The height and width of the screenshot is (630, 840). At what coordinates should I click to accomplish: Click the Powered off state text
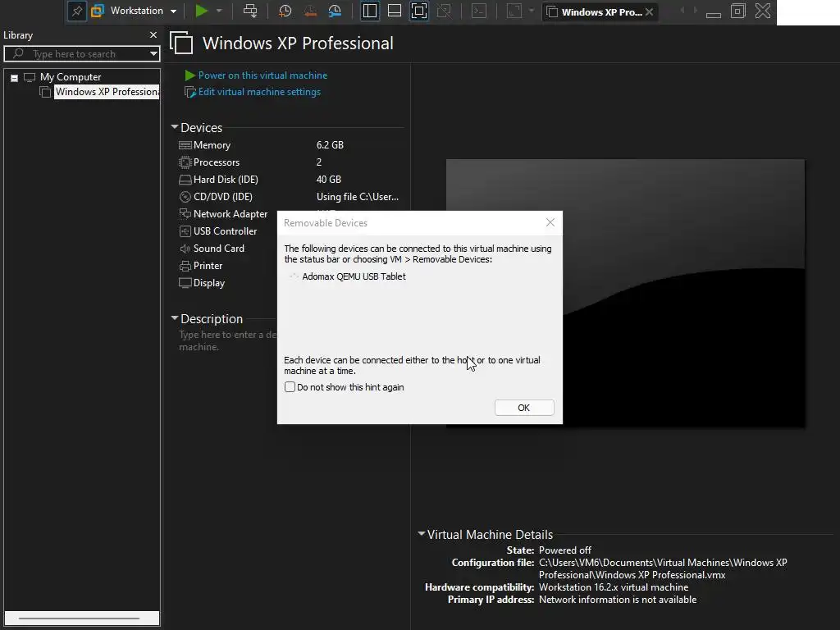click(564, 550)
